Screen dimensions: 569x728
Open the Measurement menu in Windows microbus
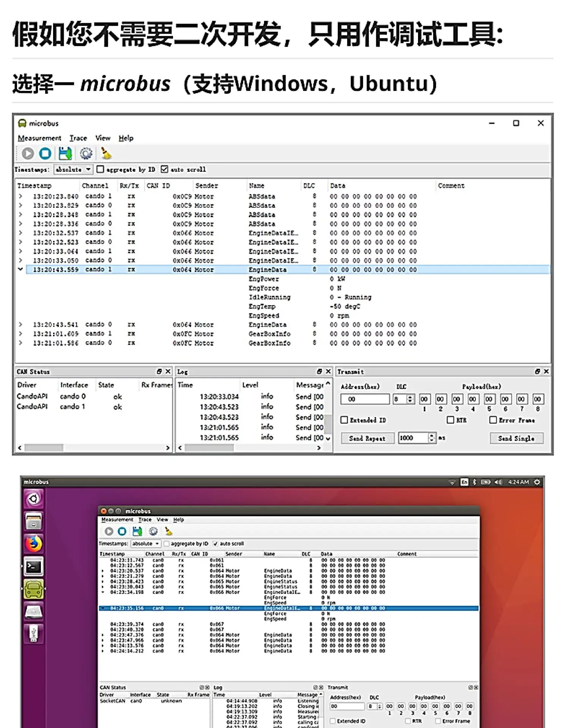tap(39, 138)
